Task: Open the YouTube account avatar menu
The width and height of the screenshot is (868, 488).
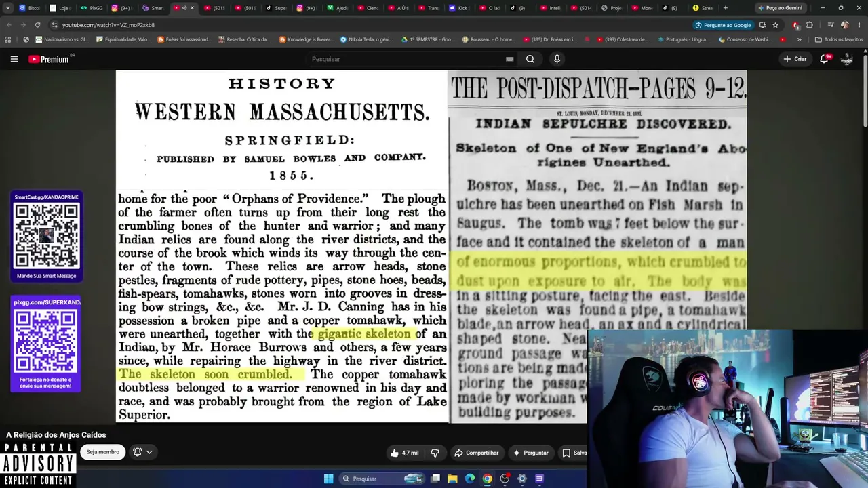Action: (x=847, y=59)
